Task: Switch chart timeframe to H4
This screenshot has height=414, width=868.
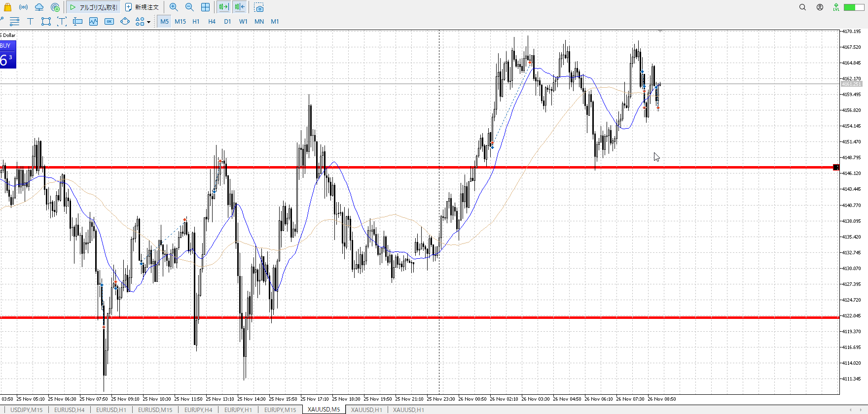Action: coord(212,21)
